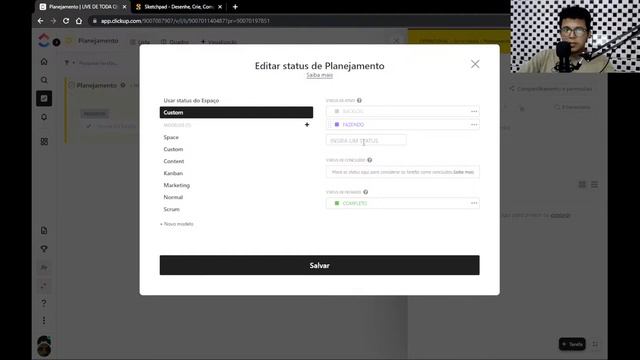Select the highlighted Custom template
This screenshot has height=360, width=640.
coord(236,112)
